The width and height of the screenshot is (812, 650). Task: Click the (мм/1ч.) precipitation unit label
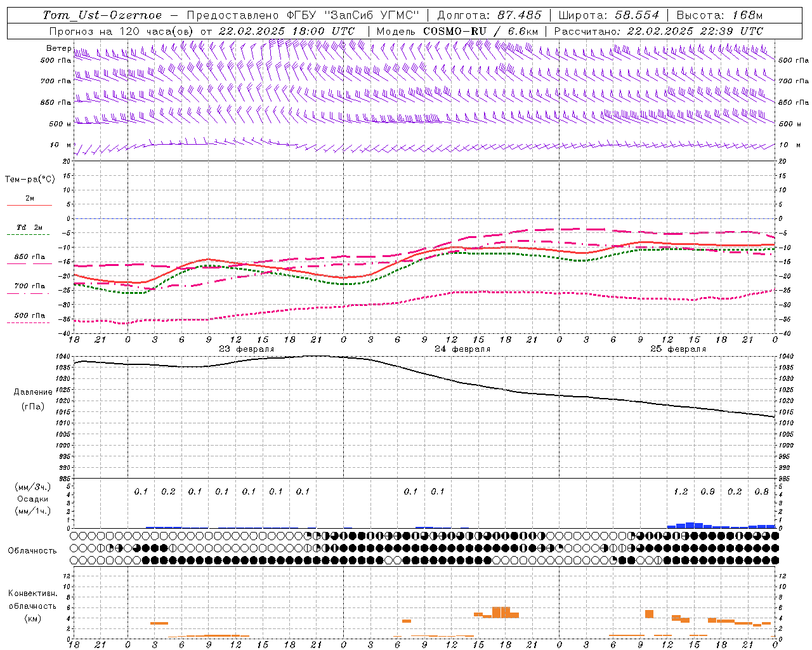pos(32,511)
